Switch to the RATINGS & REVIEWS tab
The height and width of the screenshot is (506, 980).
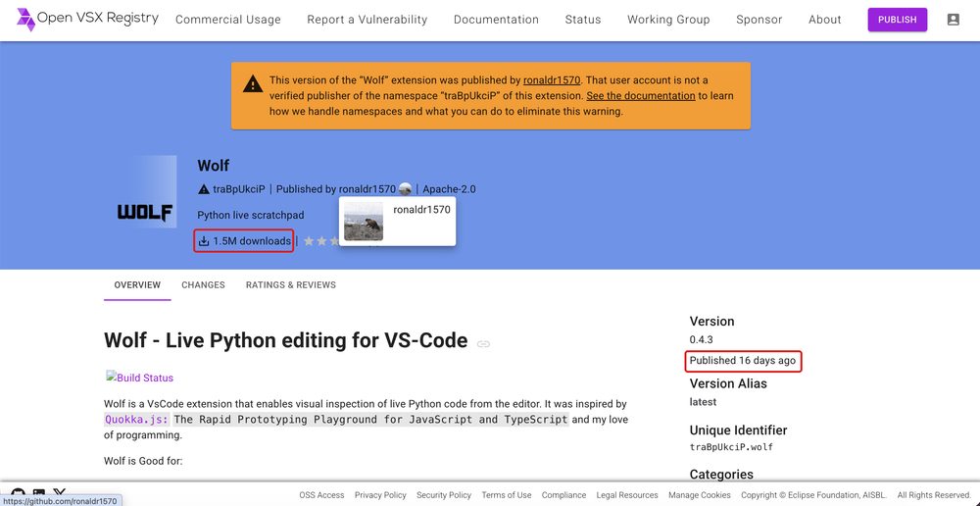point(291,284)
